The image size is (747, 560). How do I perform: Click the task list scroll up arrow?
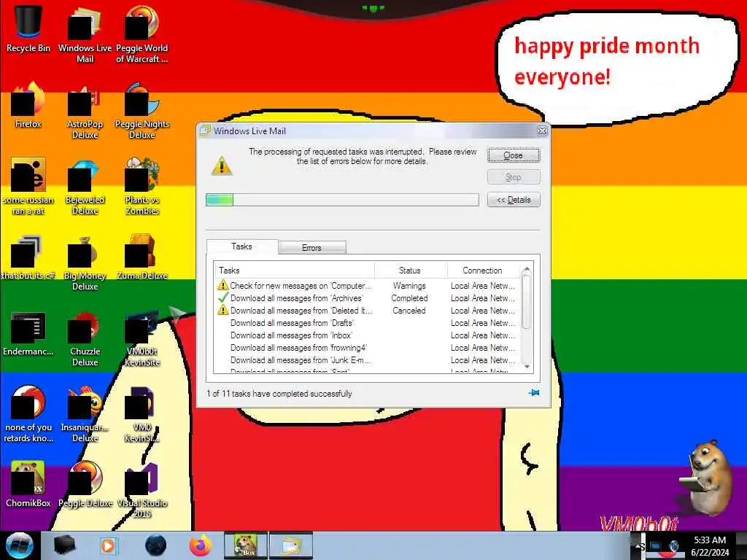(527, 270)
